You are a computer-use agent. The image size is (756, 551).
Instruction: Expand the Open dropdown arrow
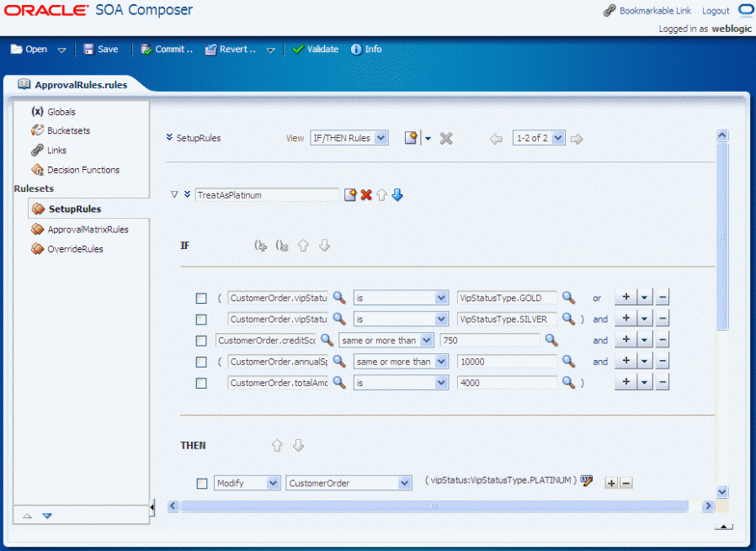[61, 50]
